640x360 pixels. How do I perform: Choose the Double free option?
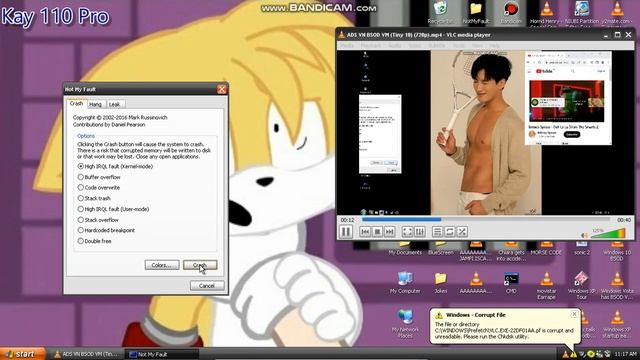pos(80,241)
